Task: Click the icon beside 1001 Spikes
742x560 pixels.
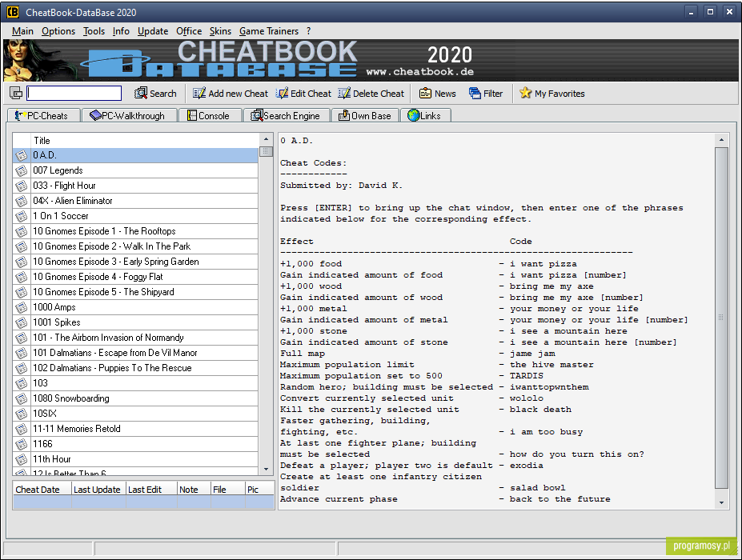Action: [22, 322]
